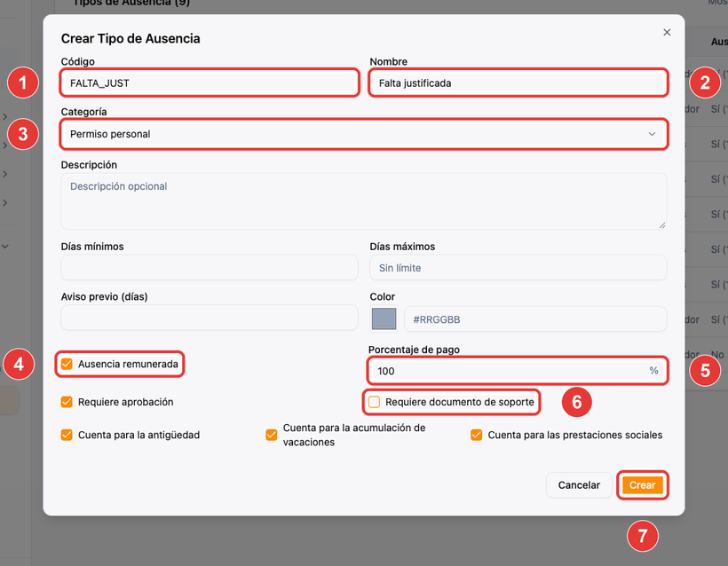
Task: Uncheck Cuenta para la acumulación de vacaciones
Action: [272, 435]
